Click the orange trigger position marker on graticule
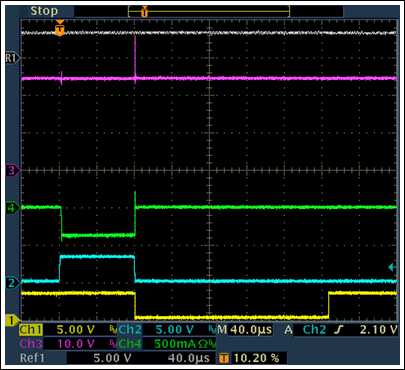This screenshot has height=370, width=405. tap(60, 28)
